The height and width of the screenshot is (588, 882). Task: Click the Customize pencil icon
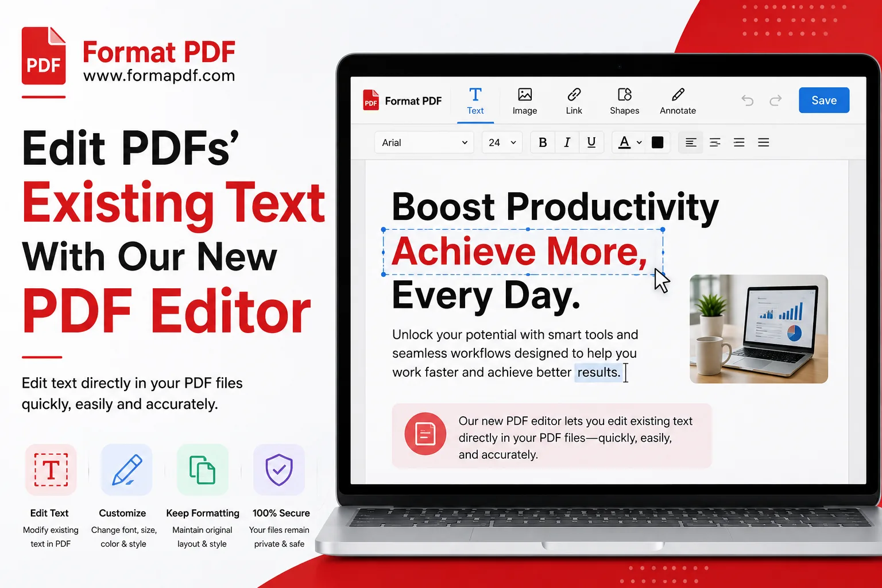(126, 470)
